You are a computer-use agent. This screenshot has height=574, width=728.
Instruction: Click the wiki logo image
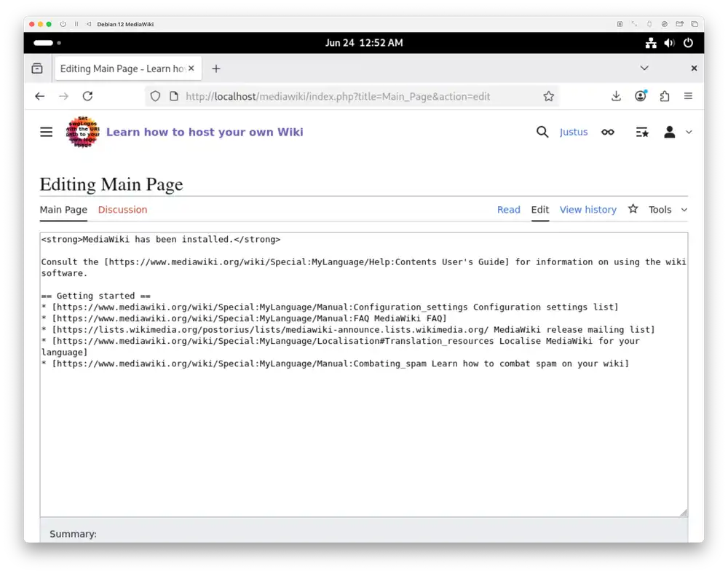(83, 133)
